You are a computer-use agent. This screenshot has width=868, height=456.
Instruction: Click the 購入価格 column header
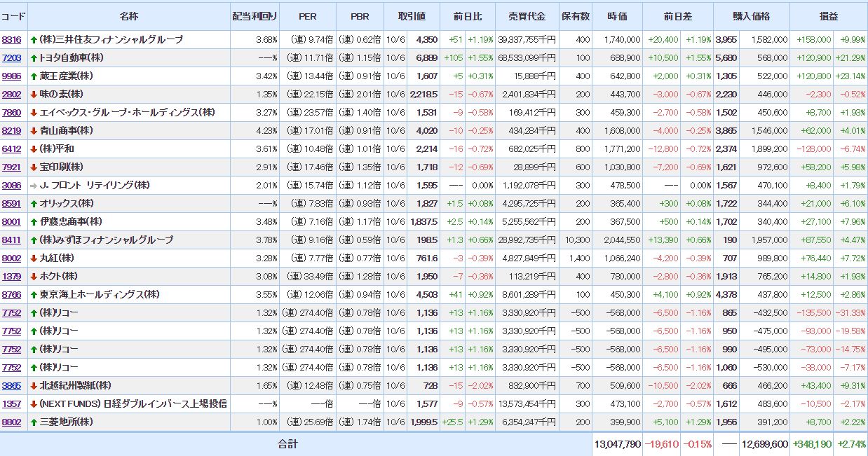tap(751, 15)
